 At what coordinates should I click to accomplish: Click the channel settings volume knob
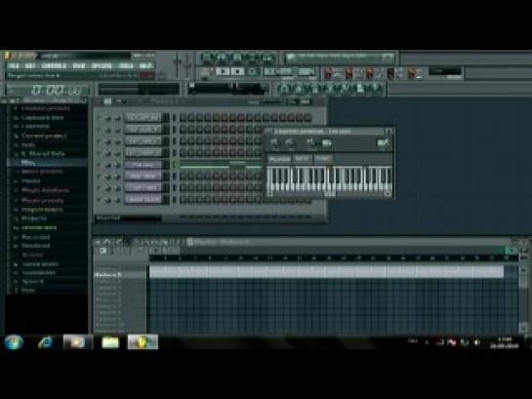291,143
